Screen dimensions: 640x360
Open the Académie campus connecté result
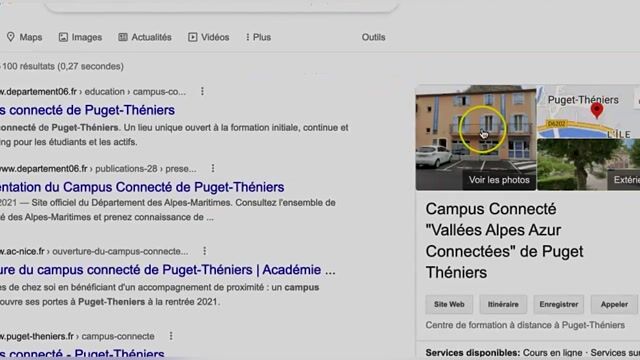pyautogui.click(x=168, y=270)
